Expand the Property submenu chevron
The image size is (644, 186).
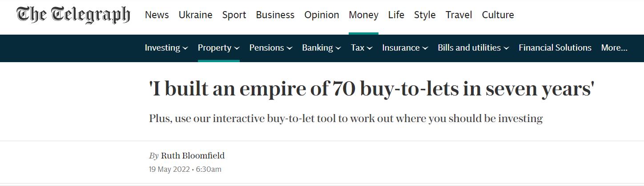237,48
